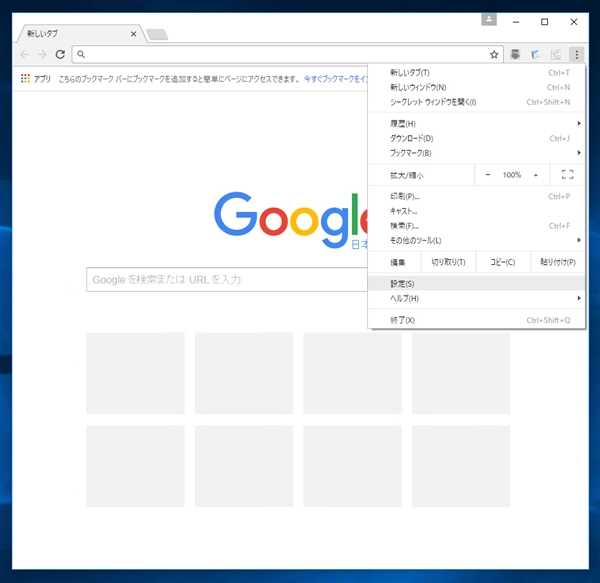Decrease zoom with the minus button

pos(488,175)
